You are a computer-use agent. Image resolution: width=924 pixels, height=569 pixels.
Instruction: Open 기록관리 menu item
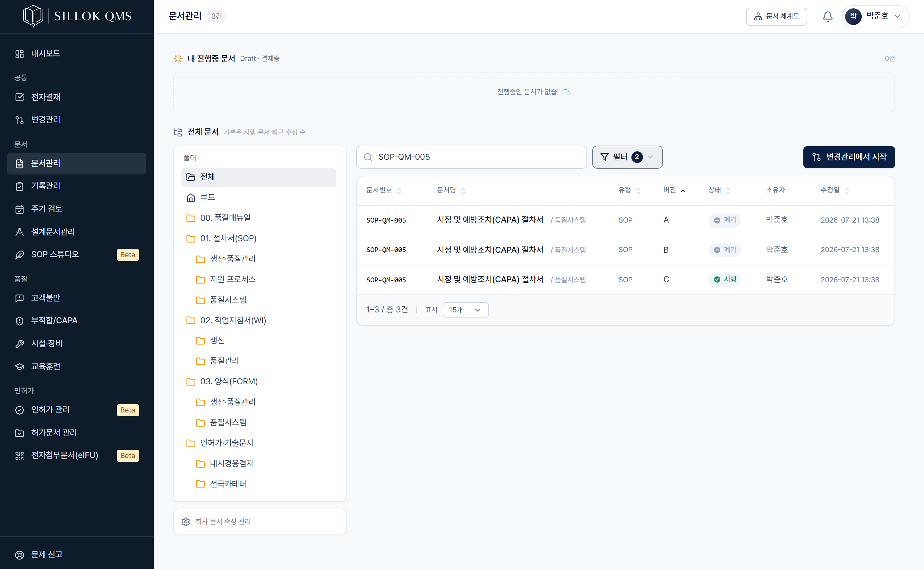(76, 186)
